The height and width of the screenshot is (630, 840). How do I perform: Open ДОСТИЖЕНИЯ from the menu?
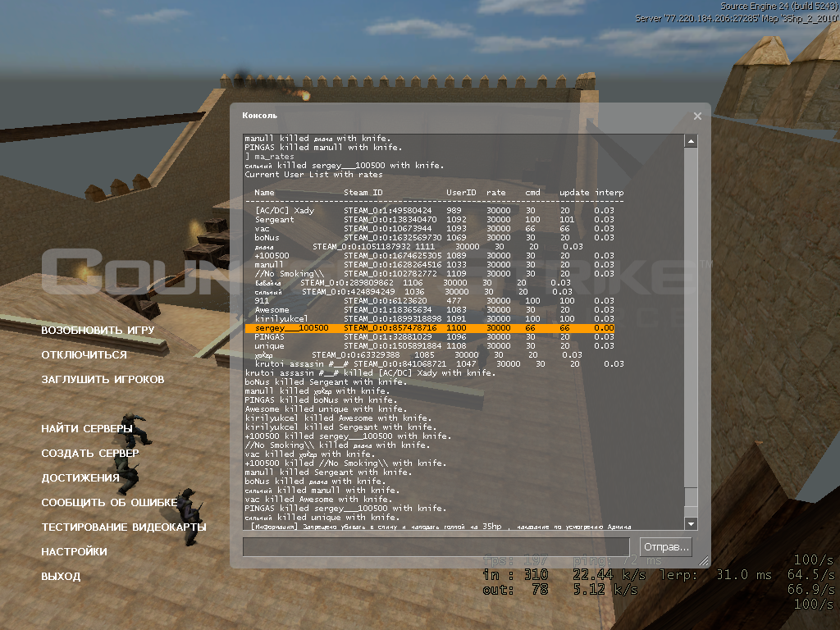(80, 478)
